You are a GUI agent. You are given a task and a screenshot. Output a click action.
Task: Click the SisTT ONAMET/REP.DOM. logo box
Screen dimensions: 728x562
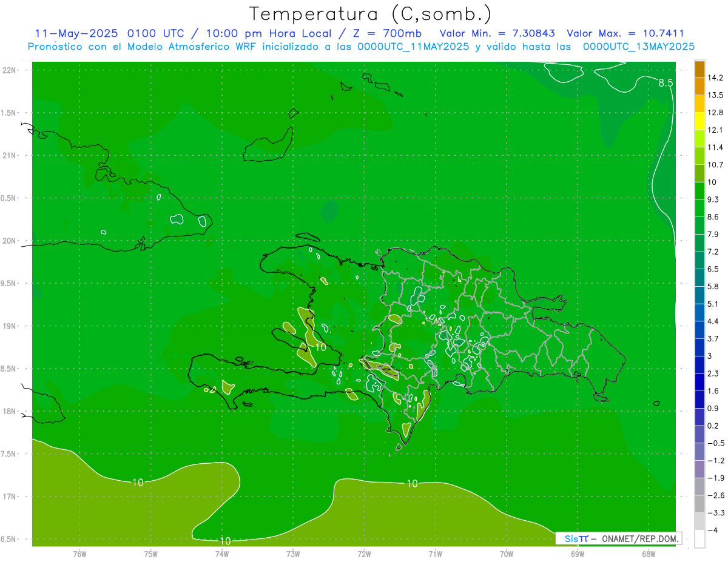tap(618, 538)
